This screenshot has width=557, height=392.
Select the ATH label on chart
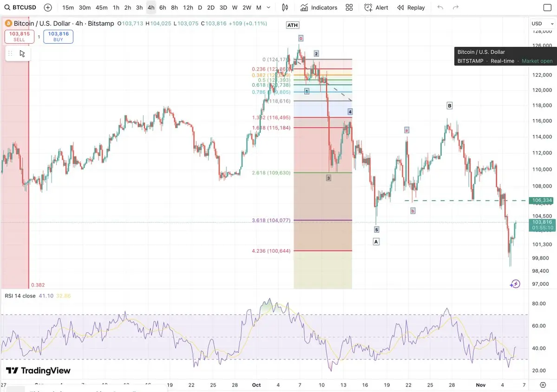point(292,25)
